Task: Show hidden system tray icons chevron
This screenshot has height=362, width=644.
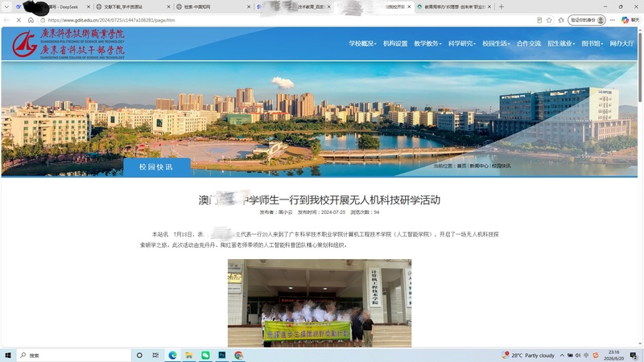Action: coord(562,355)
